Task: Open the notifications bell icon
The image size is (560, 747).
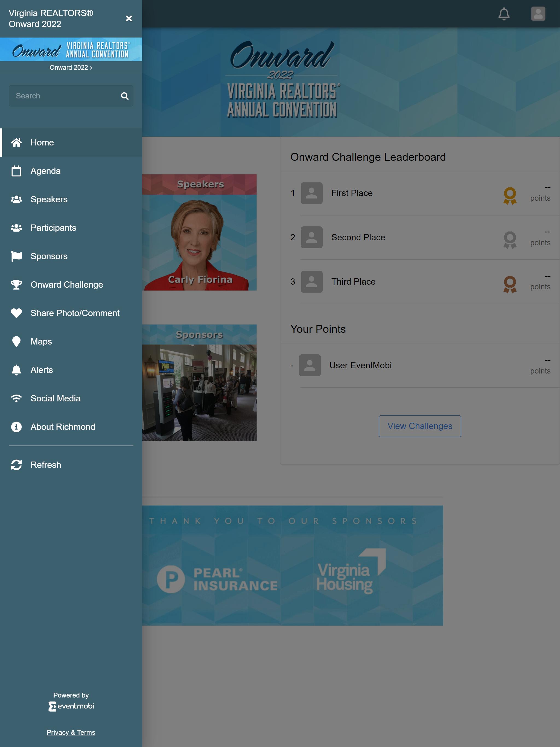Action: pyautogui.click(x=504, y=14)
